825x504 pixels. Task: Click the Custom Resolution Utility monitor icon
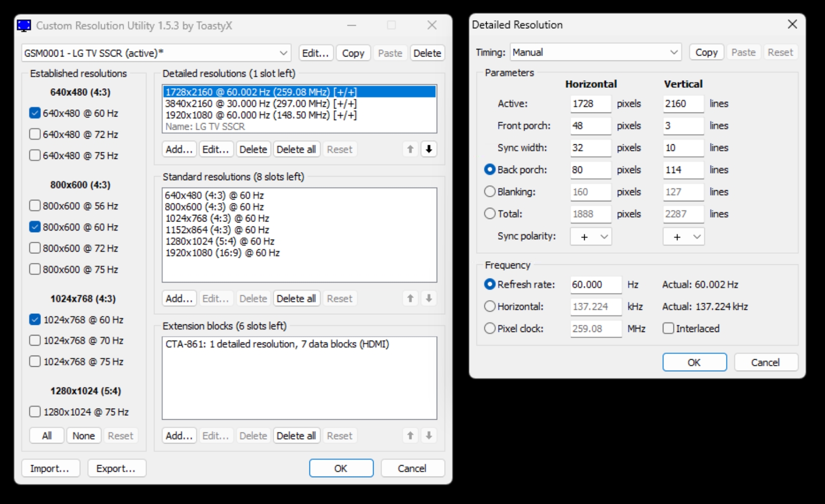coord(24,25)
